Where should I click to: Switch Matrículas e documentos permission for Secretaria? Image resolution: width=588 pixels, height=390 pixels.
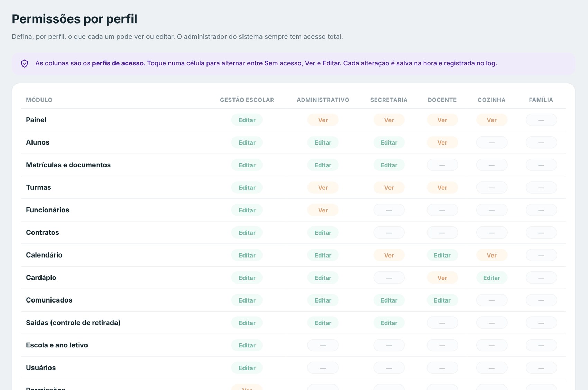(x=389, y=165)
